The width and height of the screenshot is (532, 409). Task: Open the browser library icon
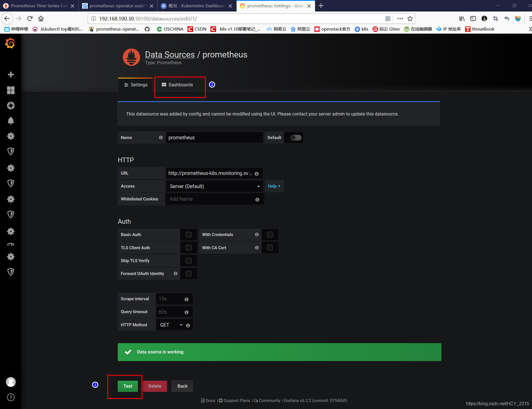[x=462, y=19]
